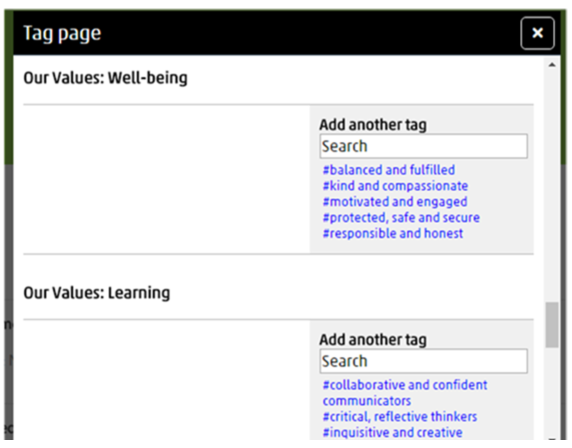This screenshot has width=572, height=448.
Task: Add the #kind and compassionate tag
Action: click(395, 186)
